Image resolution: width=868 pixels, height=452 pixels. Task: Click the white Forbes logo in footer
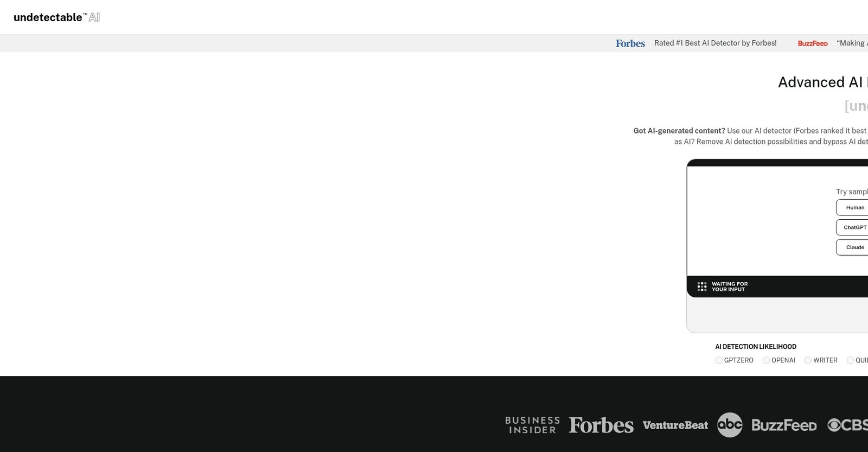601,425
